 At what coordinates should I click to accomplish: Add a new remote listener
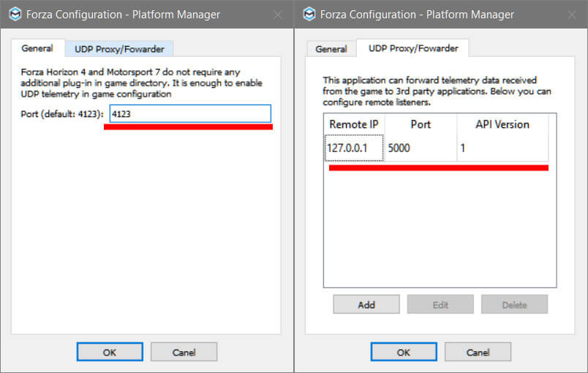(366, 304)
